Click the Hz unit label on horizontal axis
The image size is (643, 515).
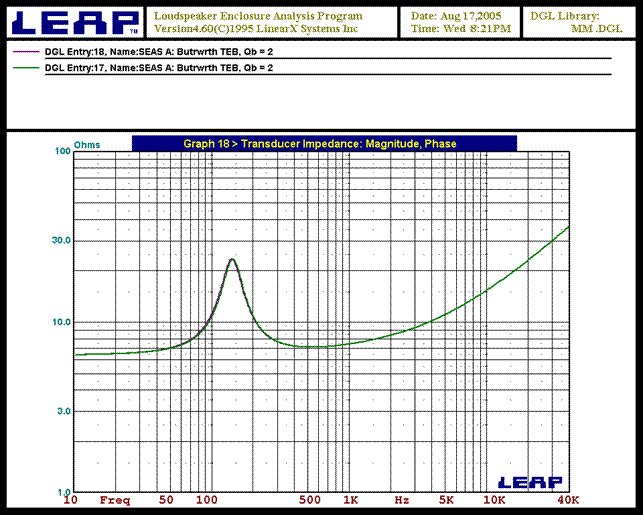(x=401, y=499)
